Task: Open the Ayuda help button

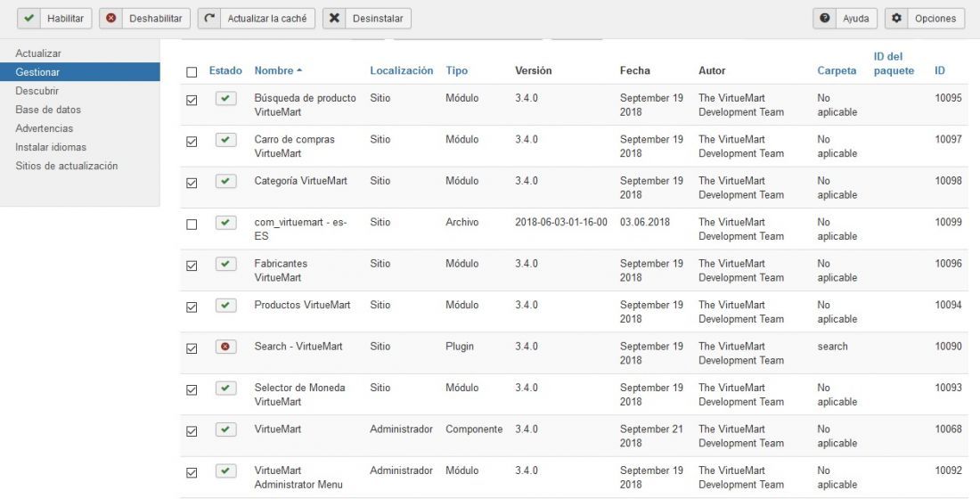Action: click(845, 18)
